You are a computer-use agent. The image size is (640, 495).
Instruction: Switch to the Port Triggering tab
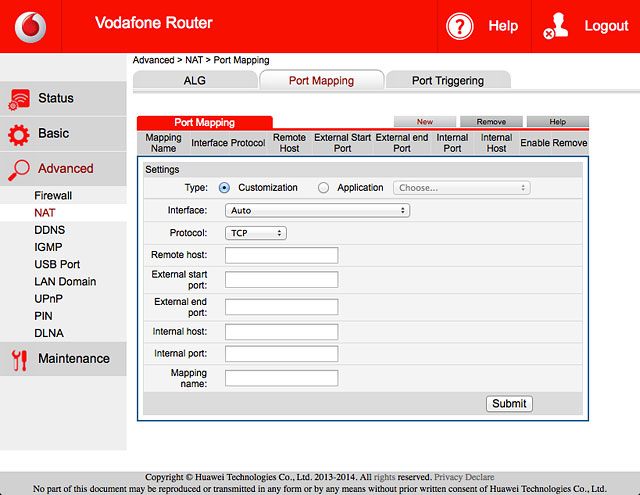coord(448,80)
